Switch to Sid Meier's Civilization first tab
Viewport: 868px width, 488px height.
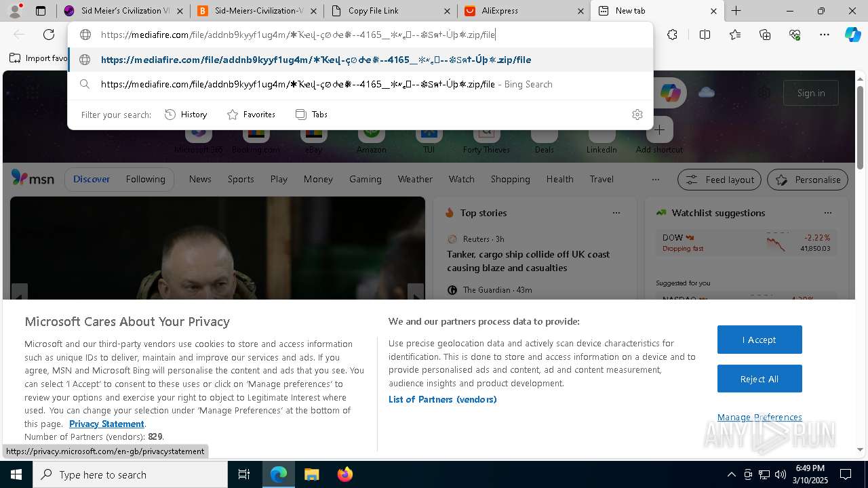123,11
